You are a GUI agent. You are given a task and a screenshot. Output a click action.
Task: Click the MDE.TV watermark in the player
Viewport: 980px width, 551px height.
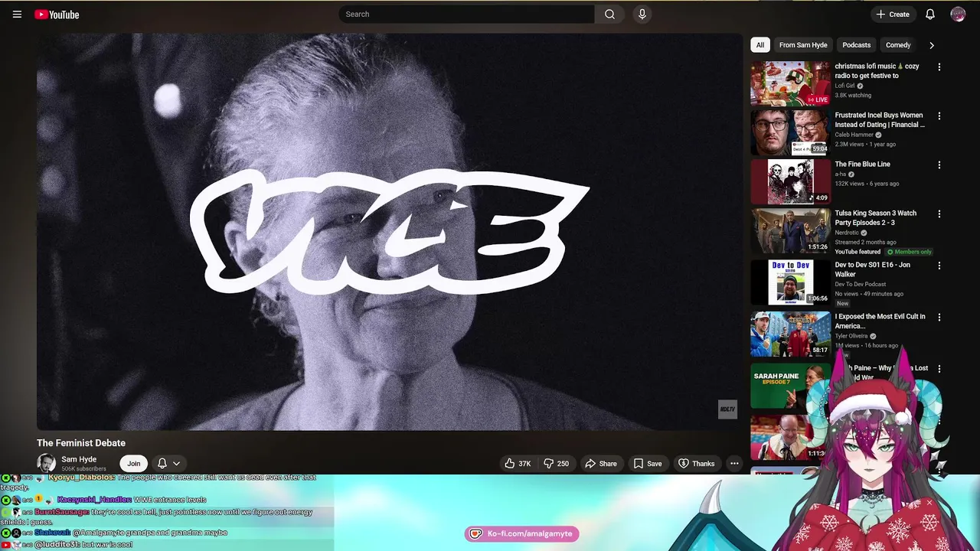(x=727, y=409)
